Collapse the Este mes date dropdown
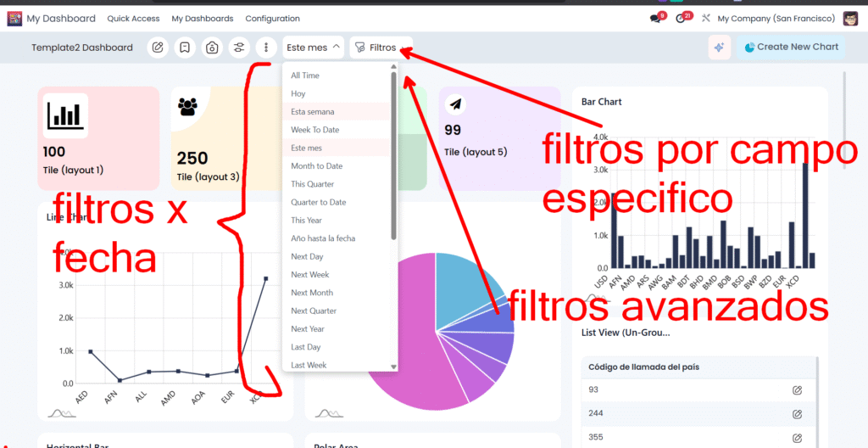868x448 pixels. coord(314,48)
